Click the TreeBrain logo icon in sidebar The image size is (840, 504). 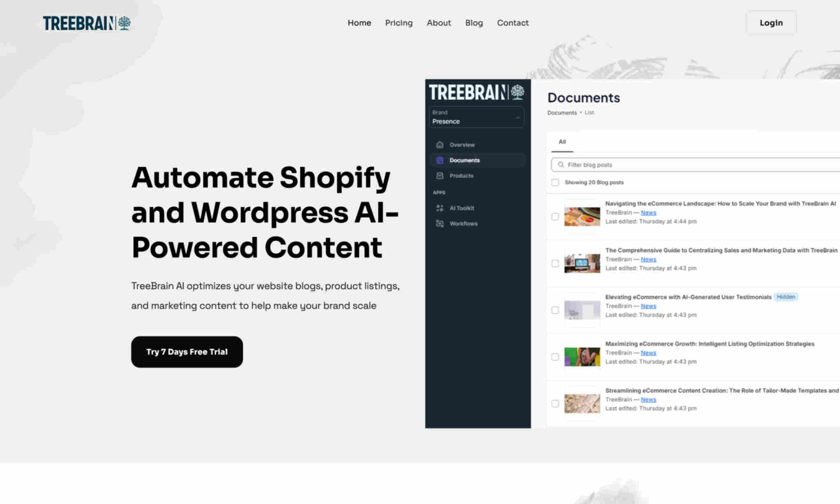[519, 92]
